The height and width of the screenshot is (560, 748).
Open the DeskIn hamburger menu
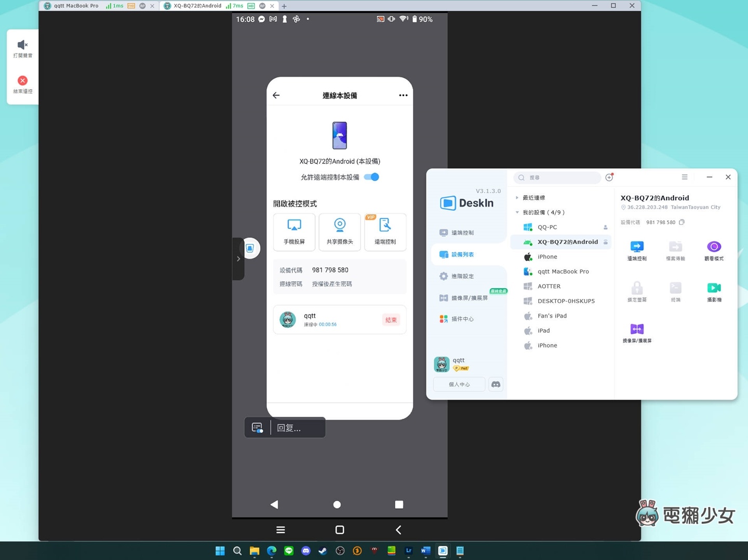(685, 177)
